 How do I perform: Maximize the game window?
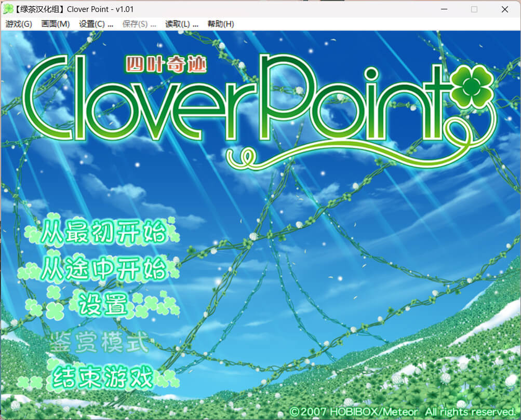(x=474, y=9)
